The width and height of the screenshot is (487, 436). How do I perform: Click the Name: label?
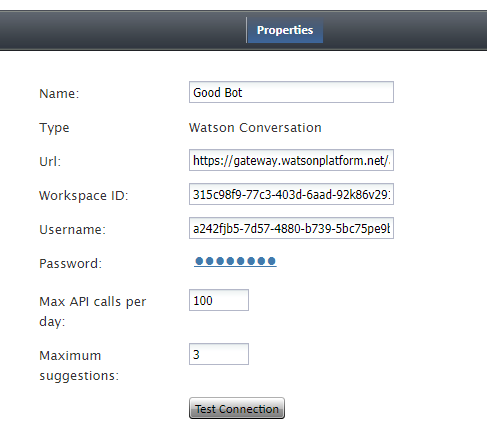(x=59, y=94)
